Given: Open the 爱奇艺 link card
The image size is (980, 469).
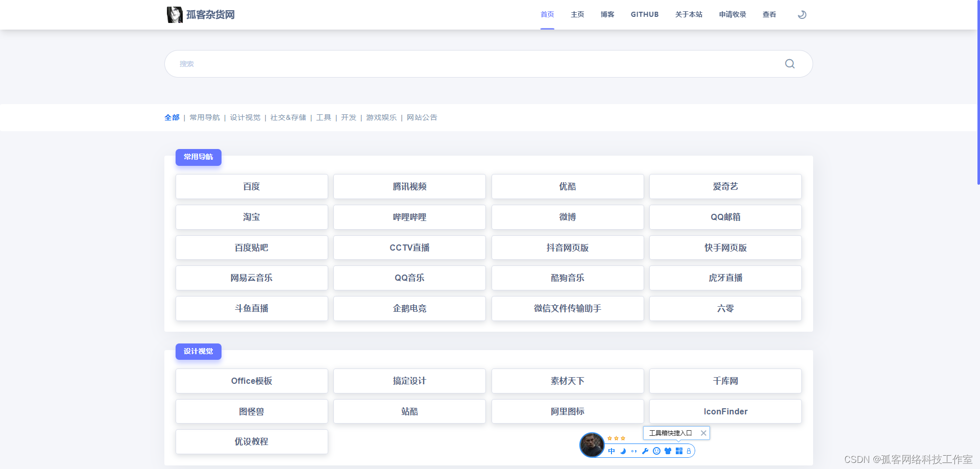Looking at the screenshot, I should click(725, 187).
